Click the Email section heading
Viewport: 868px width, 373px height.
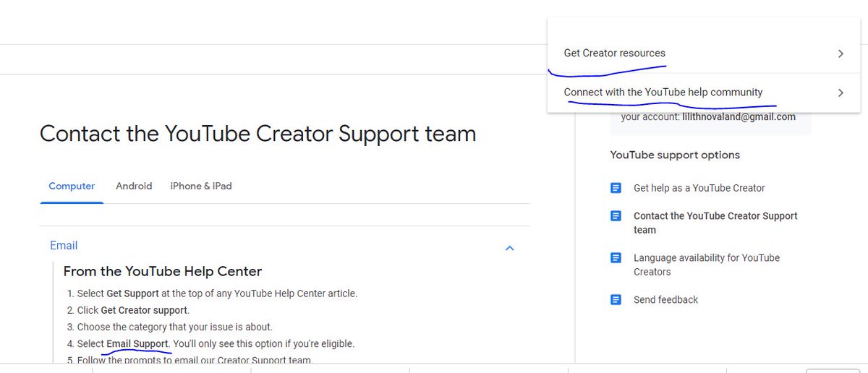point(64,246)
